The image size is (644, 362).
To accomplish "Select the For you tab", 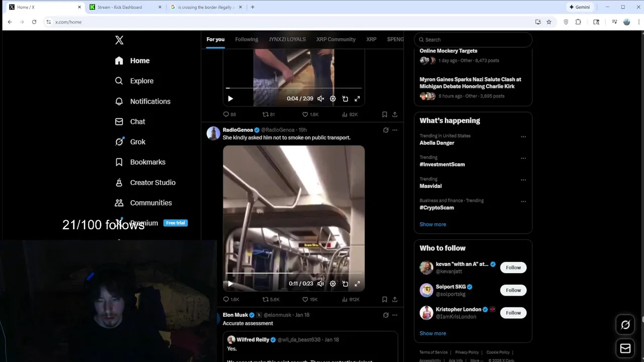I will point(215,39).
